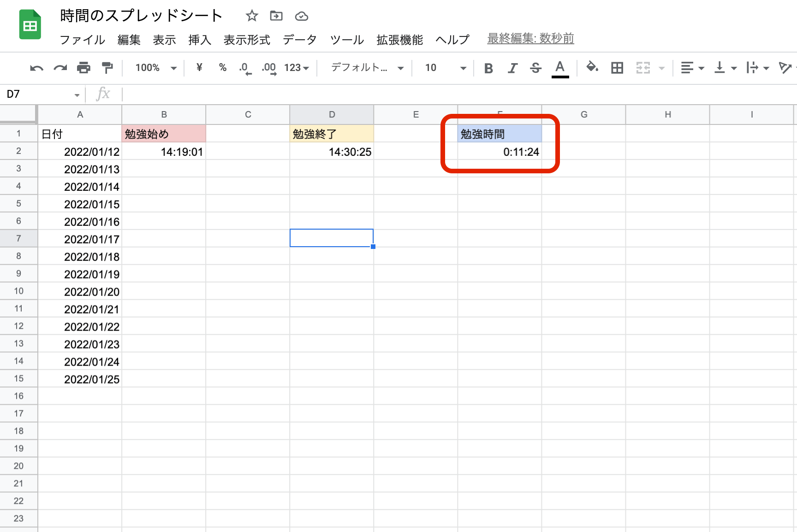Viewport: 797px width, 532px height.
Task: Select the date cell 2022/01/12
Action: point(80,151)
